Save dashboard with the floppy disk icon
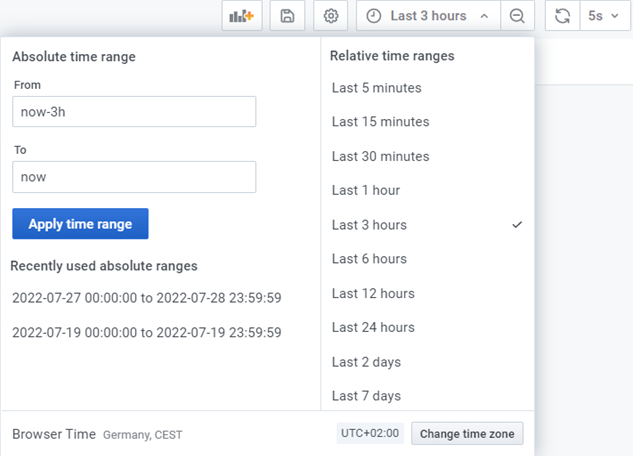633x456 pixels. (287, 16)
